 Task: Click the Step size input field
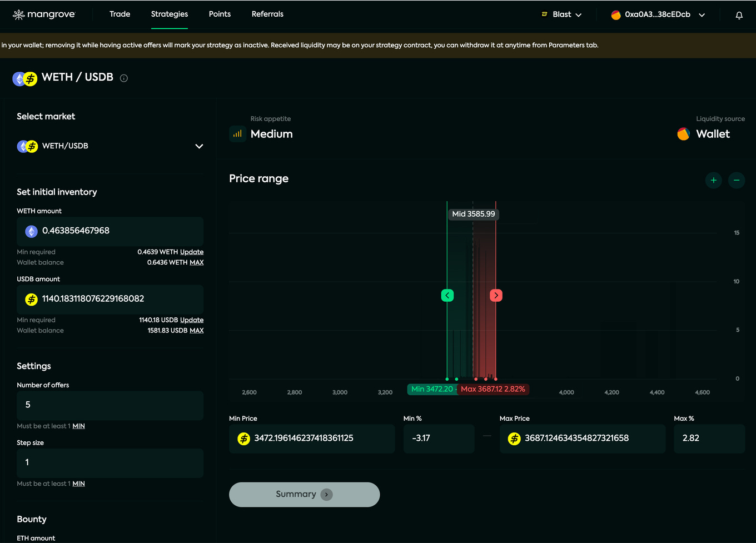(110, 463)
